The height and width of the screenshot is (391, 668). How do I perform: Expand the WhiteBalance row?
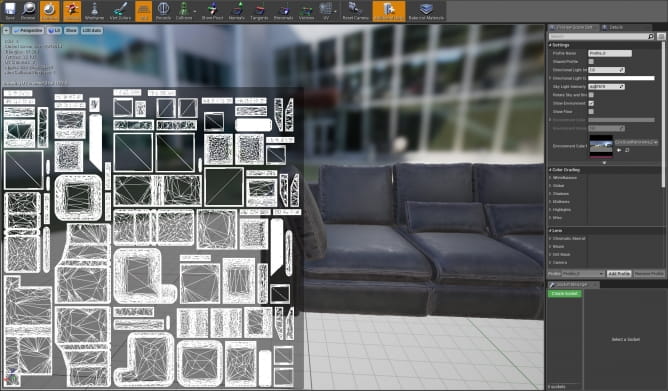click(550, 178)
